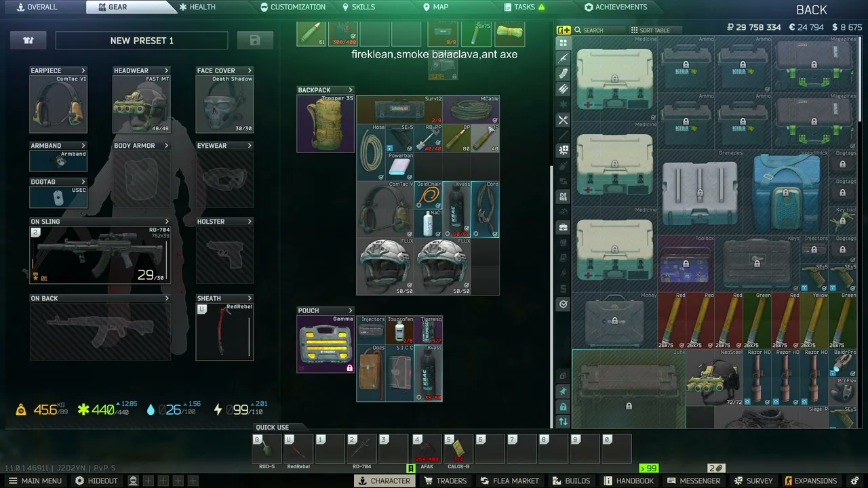Open the Tasks tab
This screenshot has width=868, height=488.
524,7
